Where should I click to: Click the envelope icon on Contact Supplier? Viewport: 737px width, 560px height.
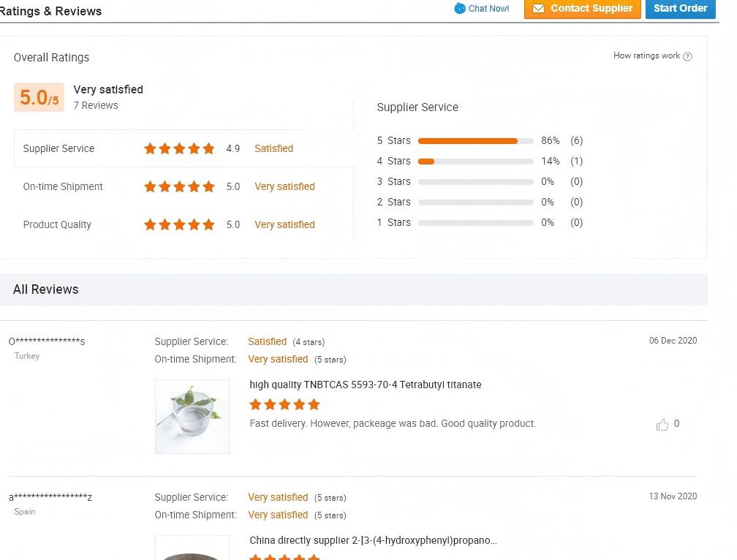(x=538, y=9)
